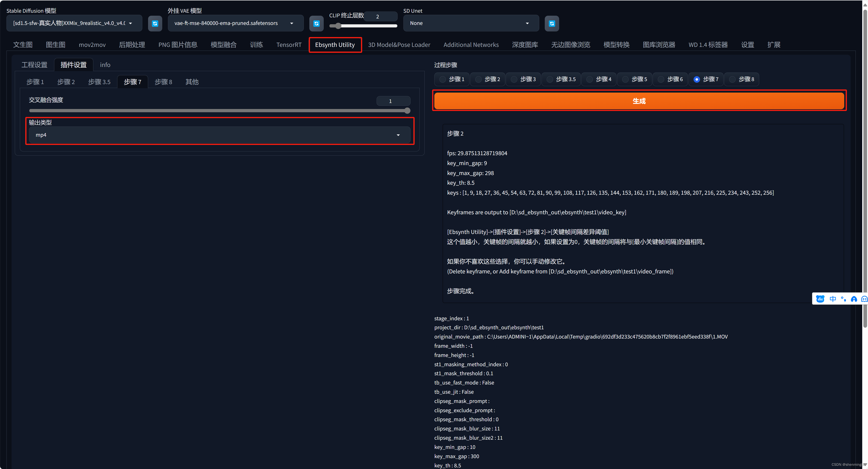Adjust the 交叉融合强度 slider
The height and width of the screenshot is (469, 868).
[220, 110]
